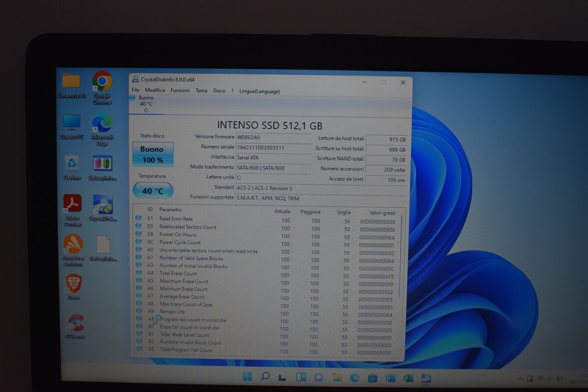This screenshot has width=588, height=392.
Task: Open the Disco menu
Action: click(219, 91)
